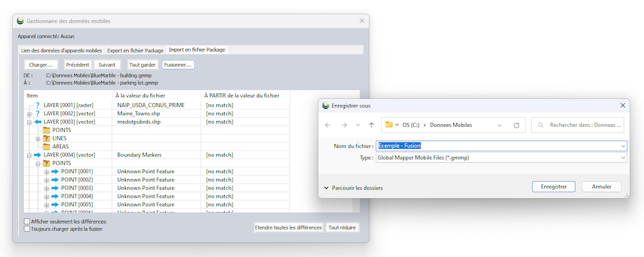This screenshot has height=257, width=644.
Task: Click the arrow icon for POINT [0005]
Action: pos(55,204)
